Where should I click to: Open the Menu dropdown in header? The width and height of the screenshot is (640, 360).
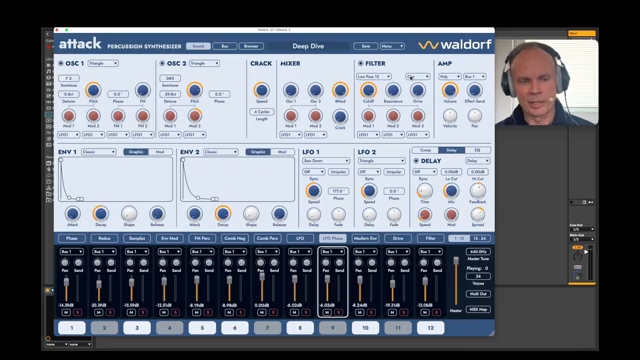[392, 46]
